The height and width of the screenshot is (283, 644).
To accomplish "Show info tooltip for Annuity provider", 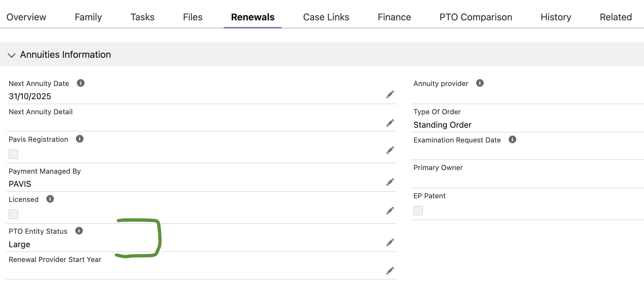I will [x=480, y=83].
